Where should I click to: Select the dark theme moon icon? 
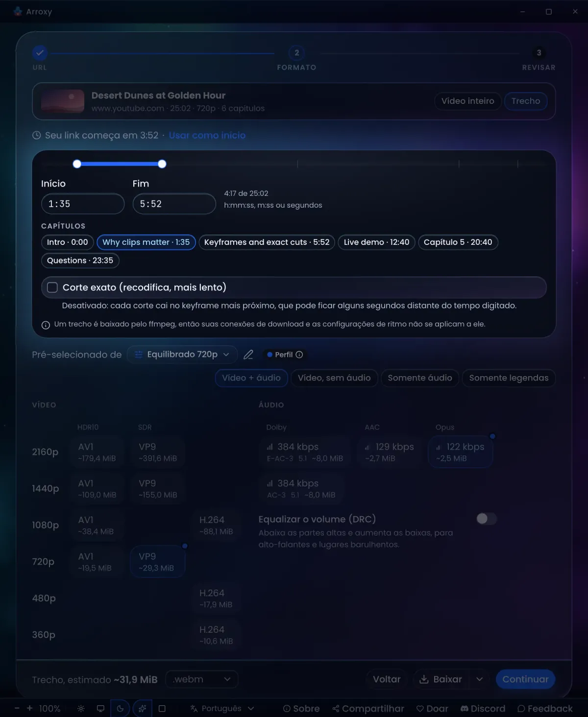120,709
